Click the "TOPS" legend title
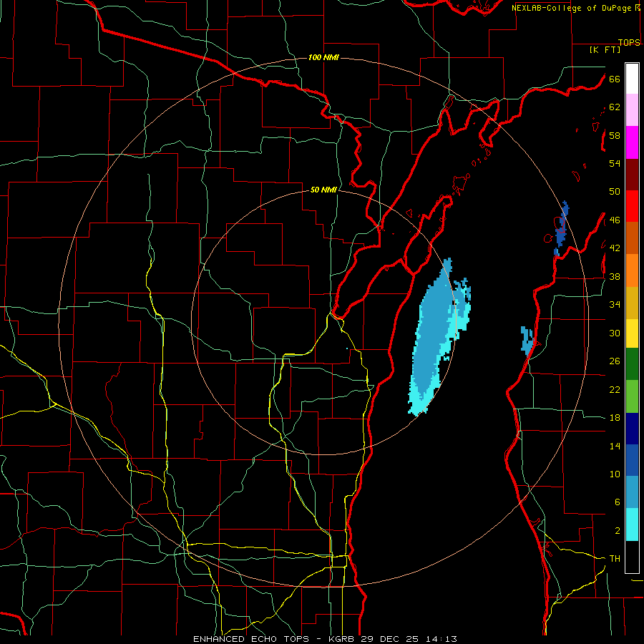Screen dimensions: 644x644 629,42
